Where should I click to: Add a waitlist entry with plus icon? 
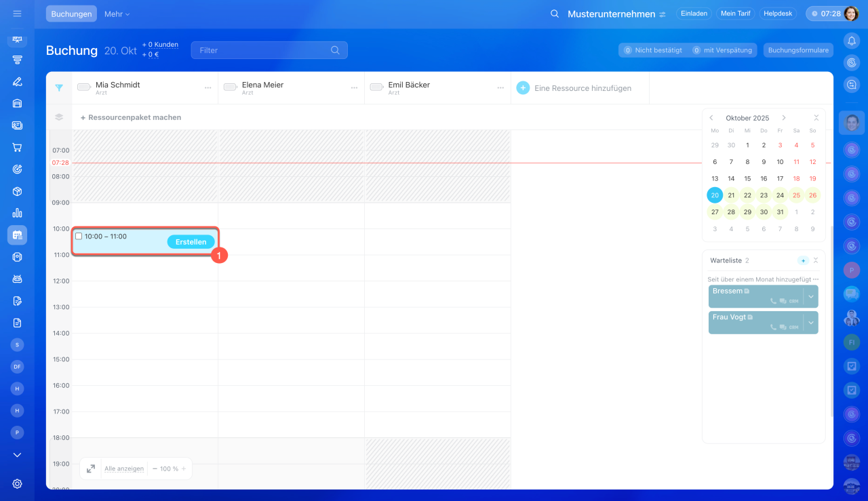tap(804, 260)
